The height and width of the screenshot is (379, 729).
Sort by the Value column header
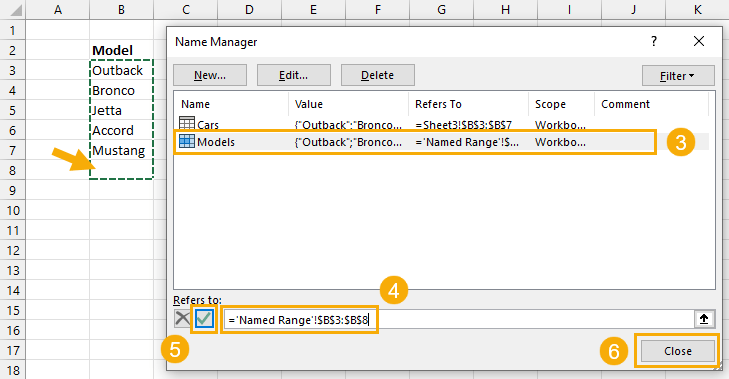point(349,104)
